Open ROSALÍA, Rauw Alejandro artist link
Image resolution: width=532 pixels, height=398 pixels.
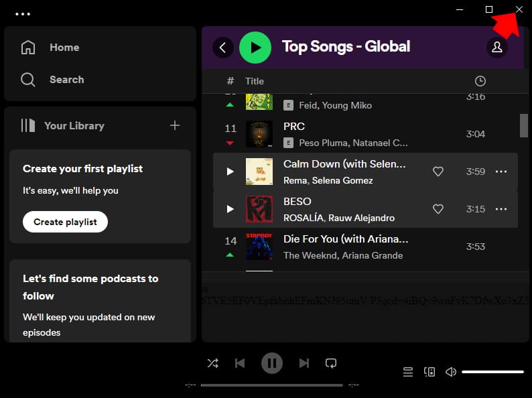click(x=339, y=218)
